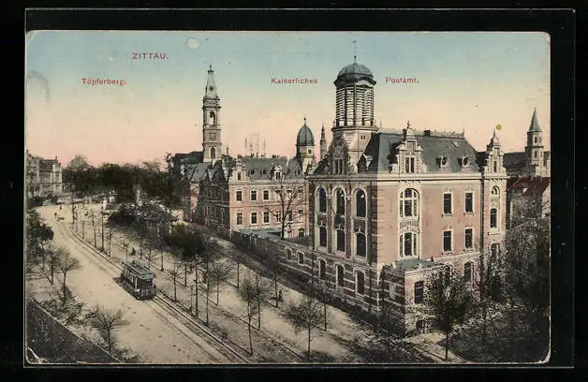Click the small onion dome on middle building

(x=305, y=137)
